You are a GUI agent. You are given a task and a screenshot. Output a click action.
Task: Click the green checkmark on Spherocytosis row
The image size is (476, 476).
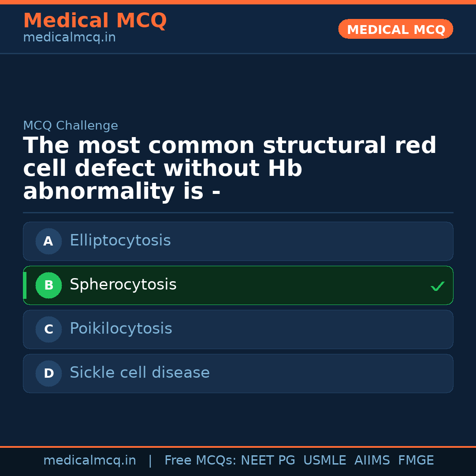click(x=438, y=286)
